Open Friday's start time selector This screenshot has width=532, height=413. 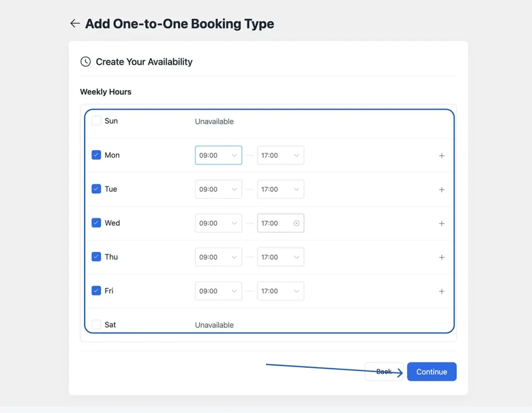point(218,291)
